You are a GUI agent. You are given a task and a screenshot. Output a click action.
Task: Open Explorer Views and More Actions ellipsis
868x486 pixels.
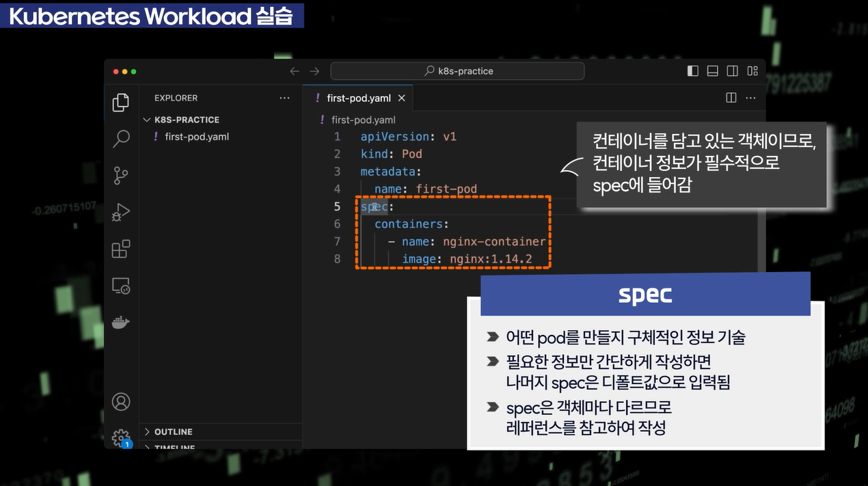(285, 98)
